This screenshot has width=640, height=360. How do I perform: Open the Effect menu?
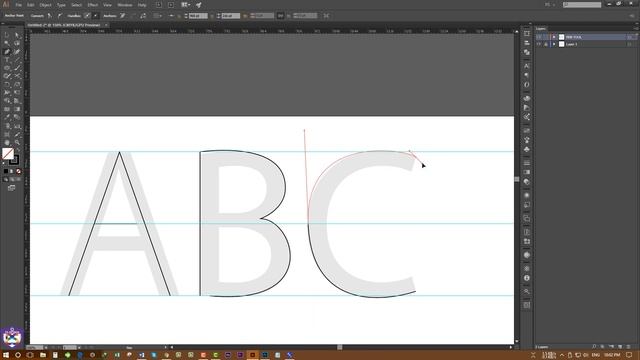pyautogui.click(x=93, y=5)
